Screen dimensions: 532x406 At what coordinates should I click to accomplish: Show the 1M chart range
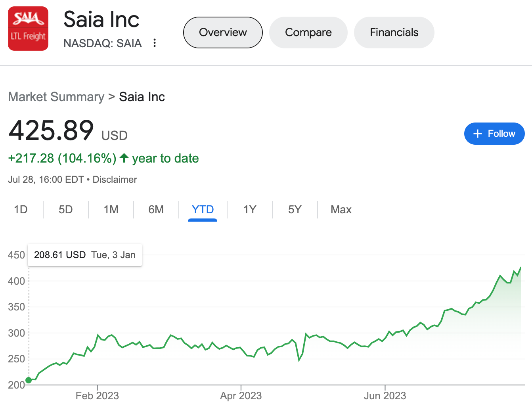coord(111,209)
